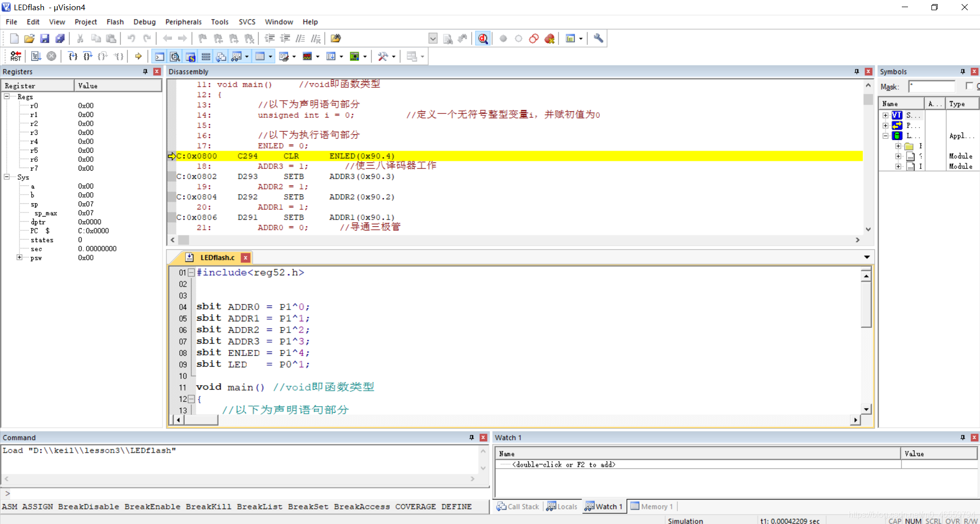Image resolution: width=980 pixels, height=524 pixels.
Task: Expand the psw register entry
Action: [x=19, y=258]
